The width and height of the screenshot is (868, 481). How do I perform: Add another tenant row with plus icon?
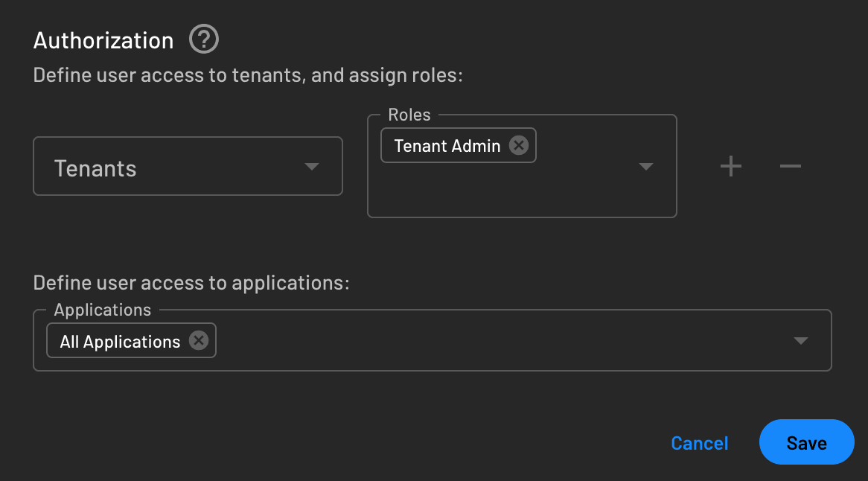pyautogui.click(x=731, y=166)
